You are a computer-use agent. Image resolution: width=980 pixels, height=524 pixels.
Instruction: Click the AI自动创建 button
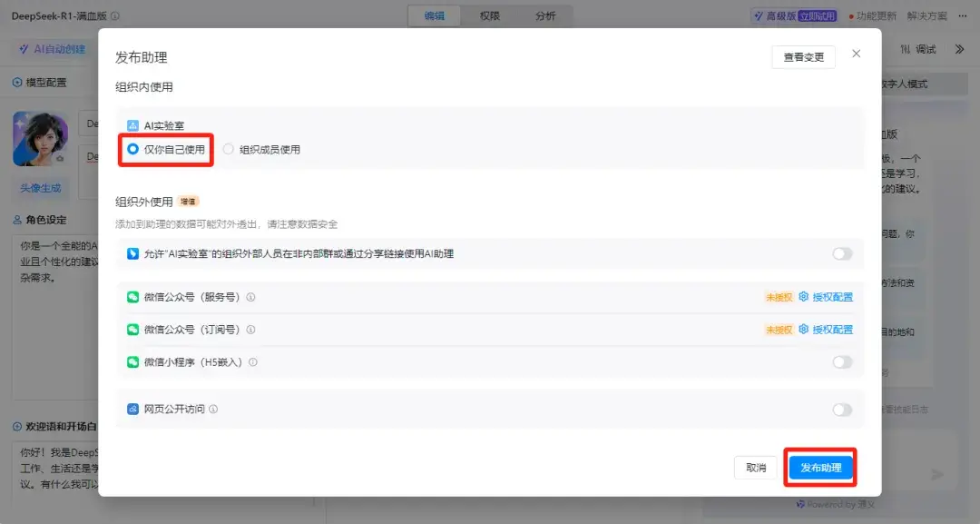[53, 49]
